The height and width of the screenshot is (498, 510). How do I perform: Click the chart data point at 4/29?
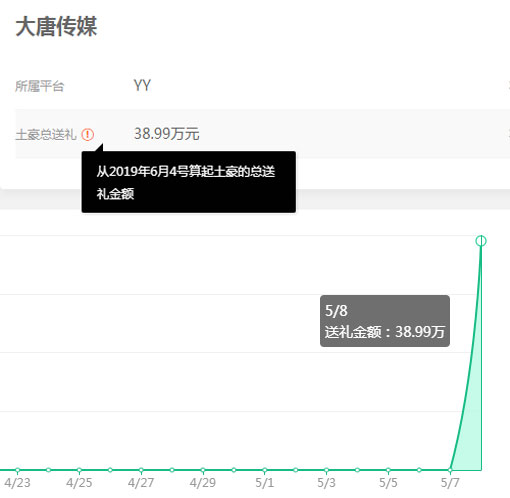coord(203,470)
